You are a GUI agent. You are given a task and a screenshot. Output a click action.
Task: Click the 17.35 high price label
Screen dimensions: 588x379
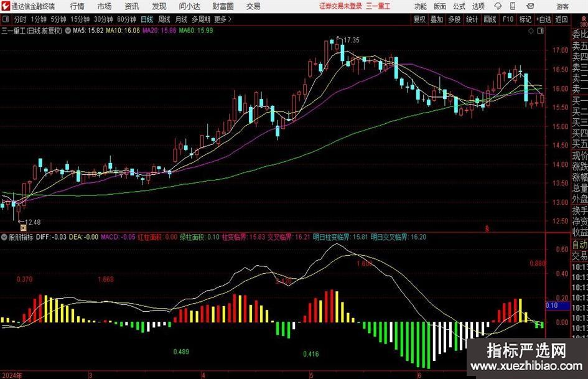click(x=351, y=40)
